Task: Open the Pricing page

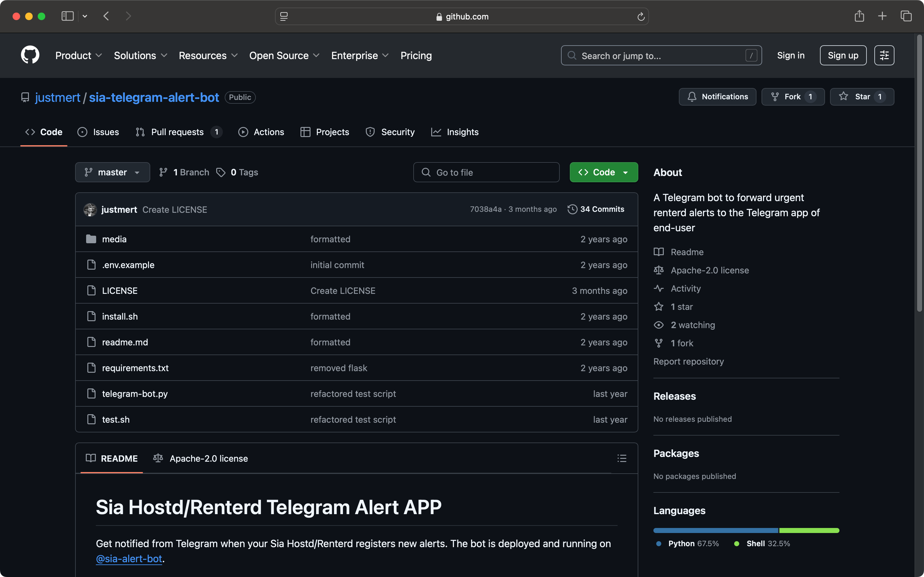Action: click(x=416, y=55)
